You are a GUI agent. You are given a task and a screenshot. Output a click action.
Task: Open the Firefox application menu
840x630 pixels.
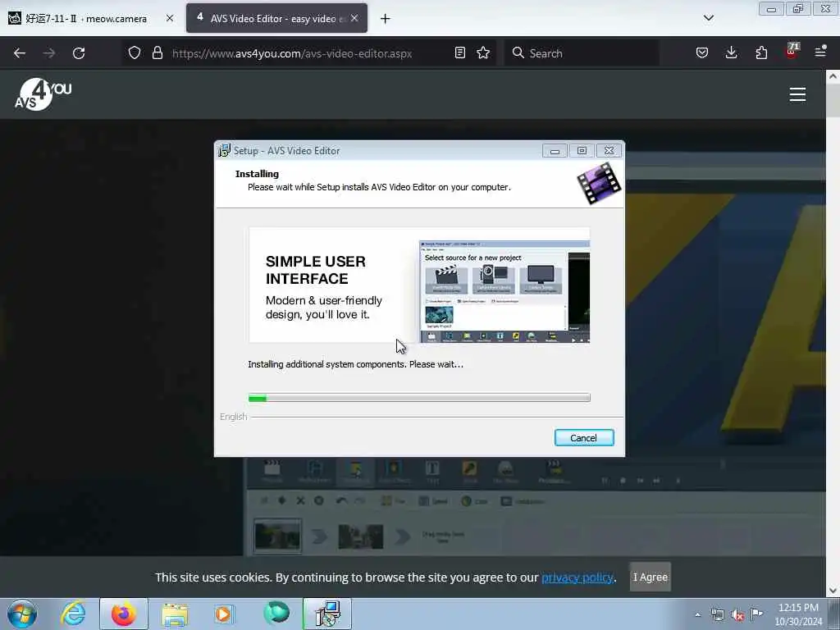[820, 52]
